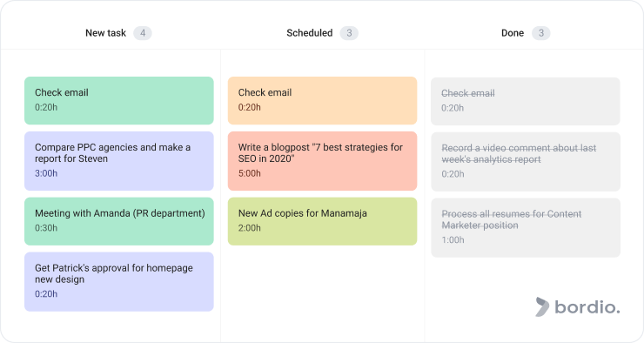Select the New task column header
644x343 pixels.
click(105, 33)
